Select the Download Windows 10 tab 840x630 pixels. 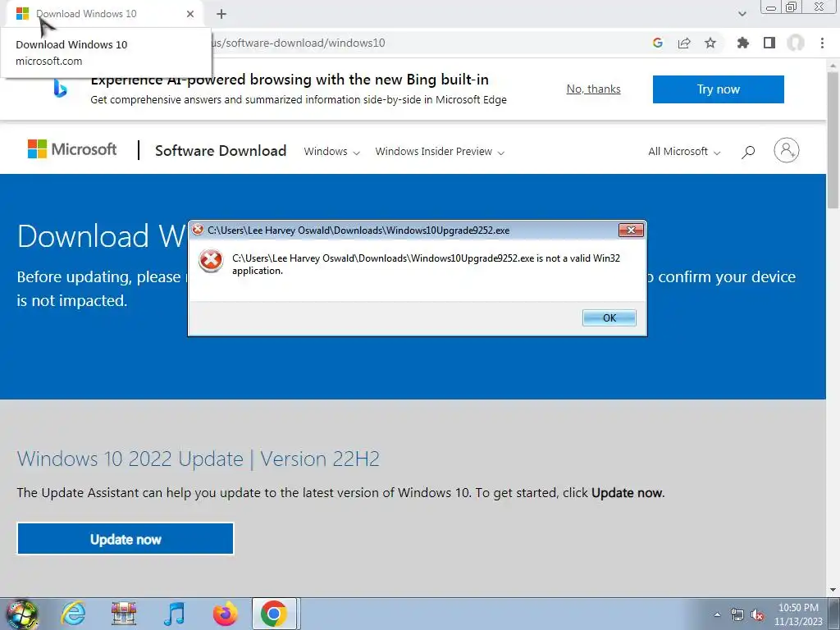coord(104,14)
